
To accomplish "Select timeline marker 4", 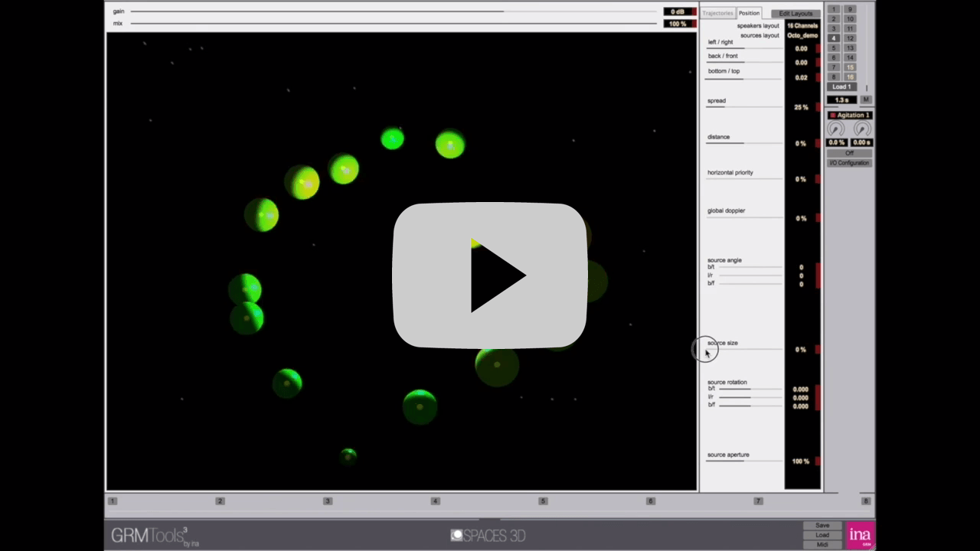I will point(435,501).
